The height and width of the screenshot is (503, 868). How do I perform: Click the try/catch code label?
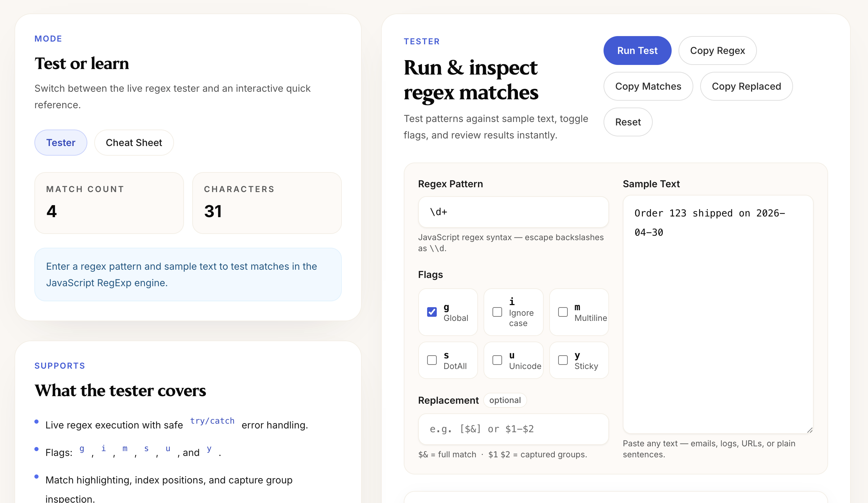[212, 421]
